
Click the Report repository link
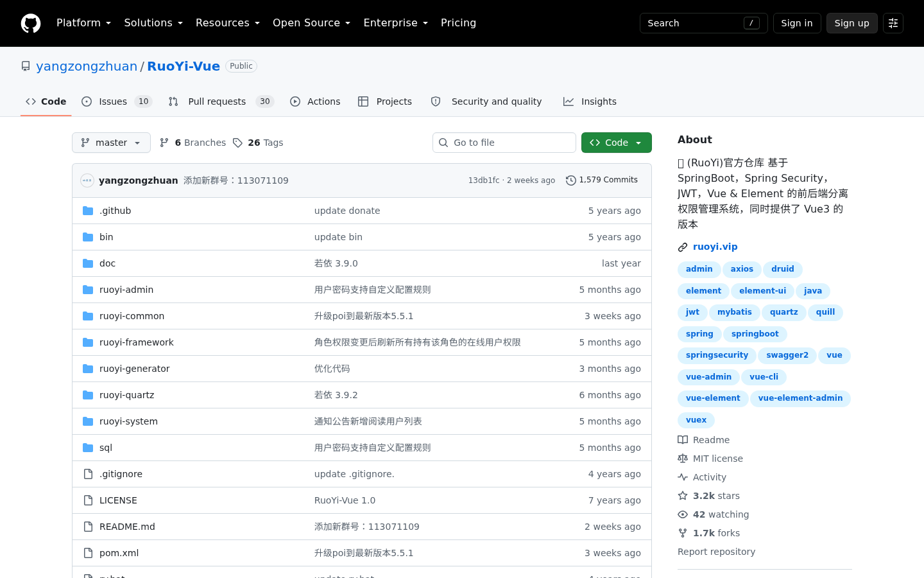pyautogui.click(x=716, y=552)
